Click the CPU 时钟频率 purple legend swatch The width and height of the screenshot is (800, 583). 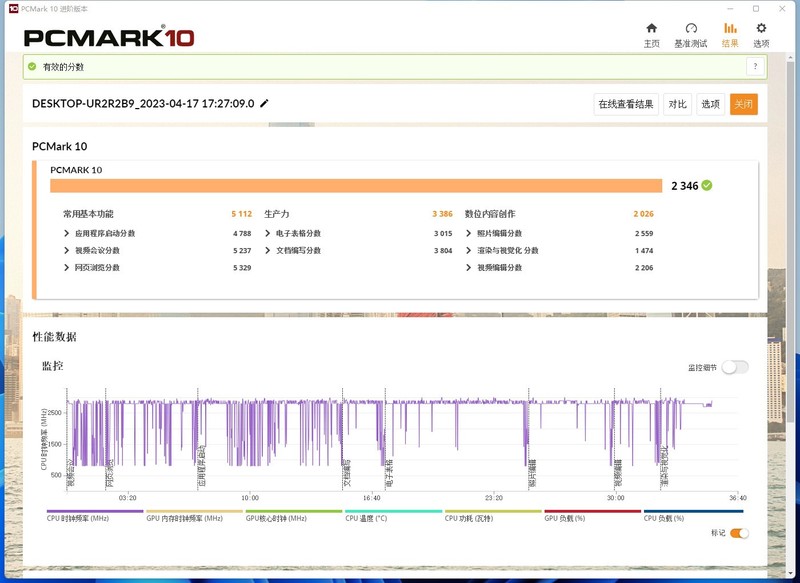pos(95,511)
